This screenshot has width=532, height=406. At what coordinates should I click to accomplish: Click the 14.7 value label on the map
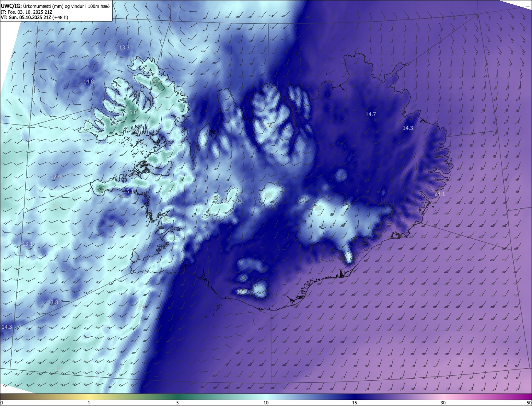(x=371, y=114)
